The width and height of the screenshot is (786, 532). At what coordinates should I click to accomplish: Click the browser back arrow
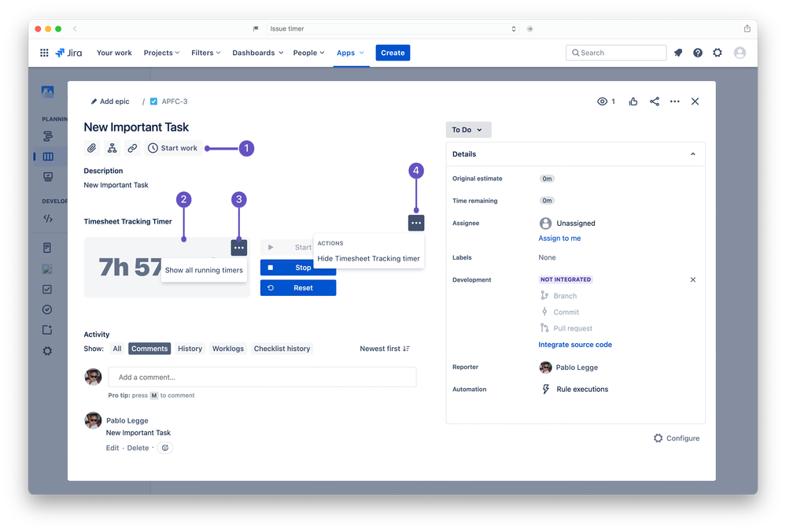(x=75, y=28)
